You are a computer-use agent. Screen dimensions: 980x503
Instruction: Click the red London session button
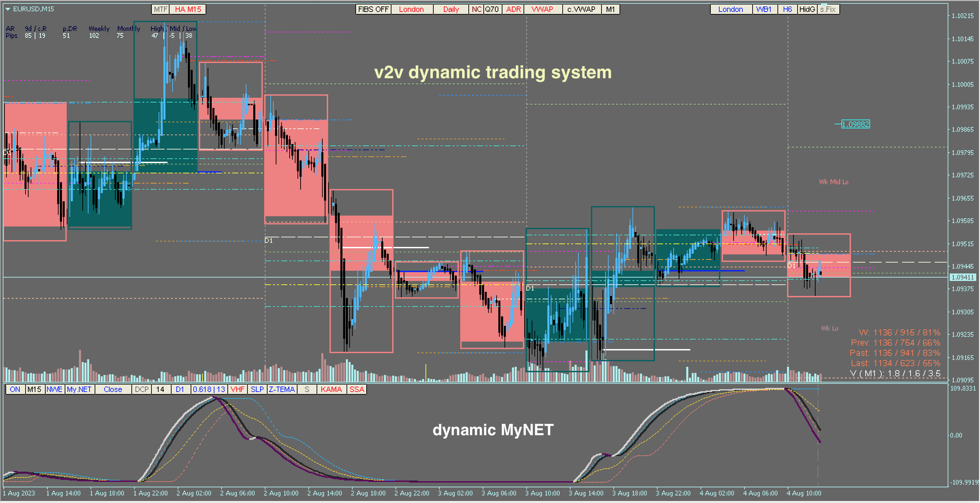tap(411, 9)
